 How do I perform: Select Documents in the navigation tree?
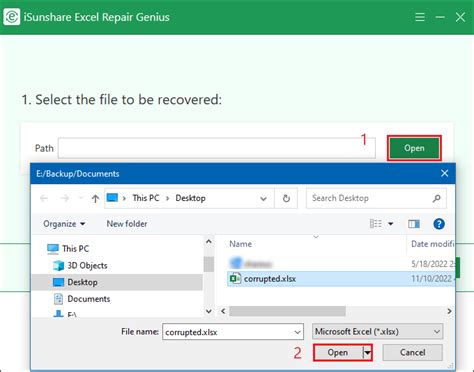89,299
